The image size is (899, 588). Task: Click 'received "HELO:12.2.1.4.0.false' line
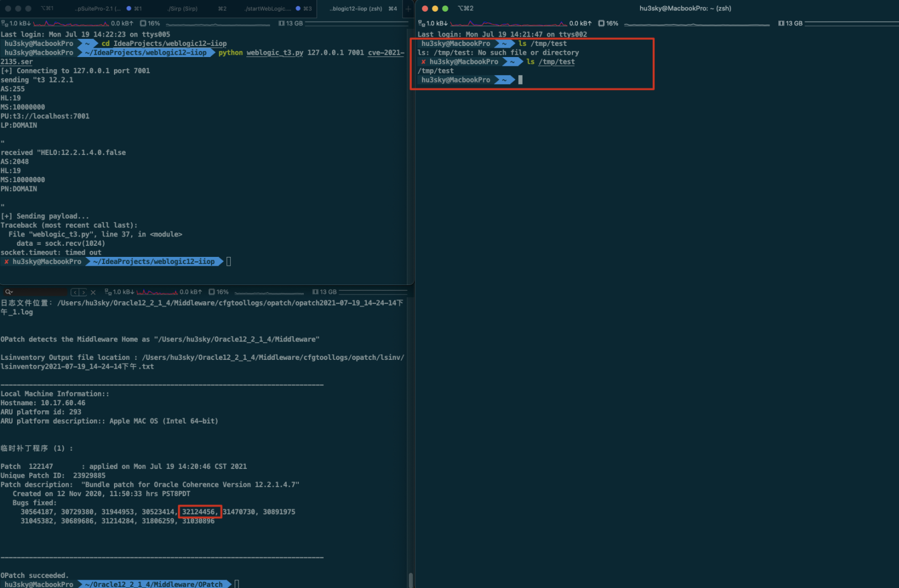pos(63,152)
